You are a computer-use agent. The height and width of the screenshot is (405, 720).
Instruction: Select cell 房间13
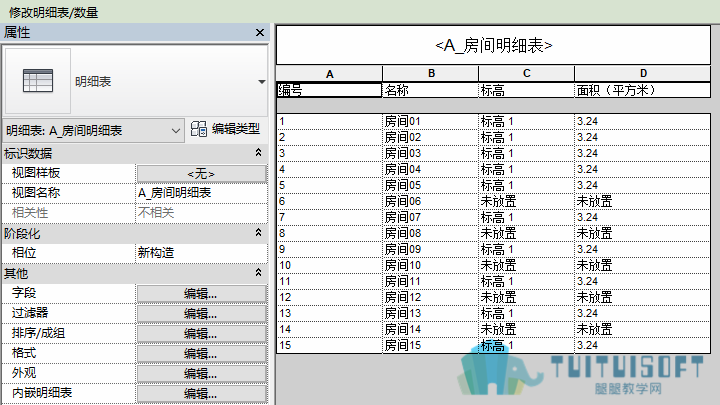(x=431, y=313)
